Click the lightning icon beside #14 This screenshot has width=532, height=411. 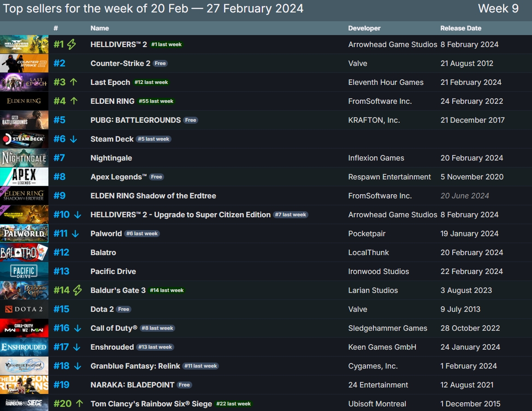[77, 290]
